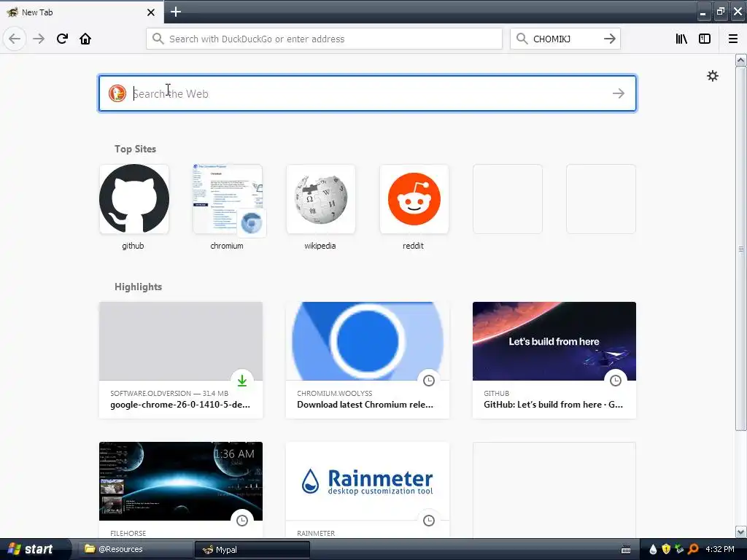This screenshot has height=560, width=747.
Task: Click history clock icon on GitHub card
Action: coord(616,381)
